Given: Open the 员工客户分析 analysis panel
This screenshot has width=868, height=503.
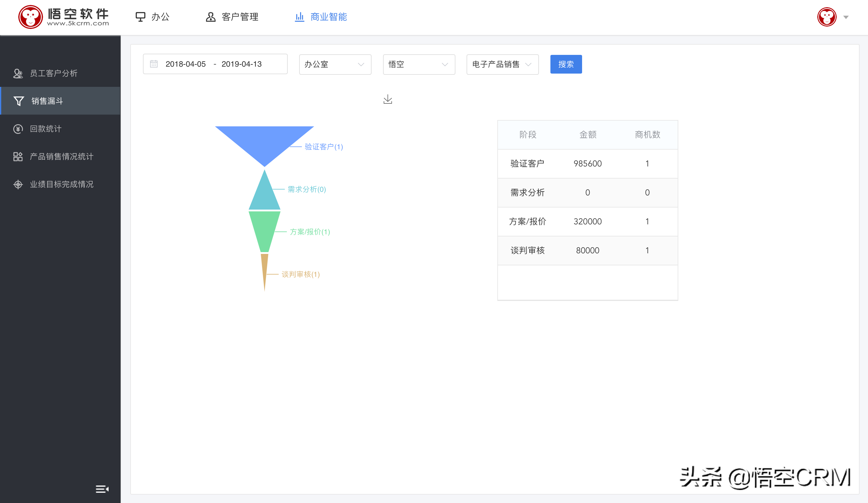Looking at the screenshot, I should 53,73.
